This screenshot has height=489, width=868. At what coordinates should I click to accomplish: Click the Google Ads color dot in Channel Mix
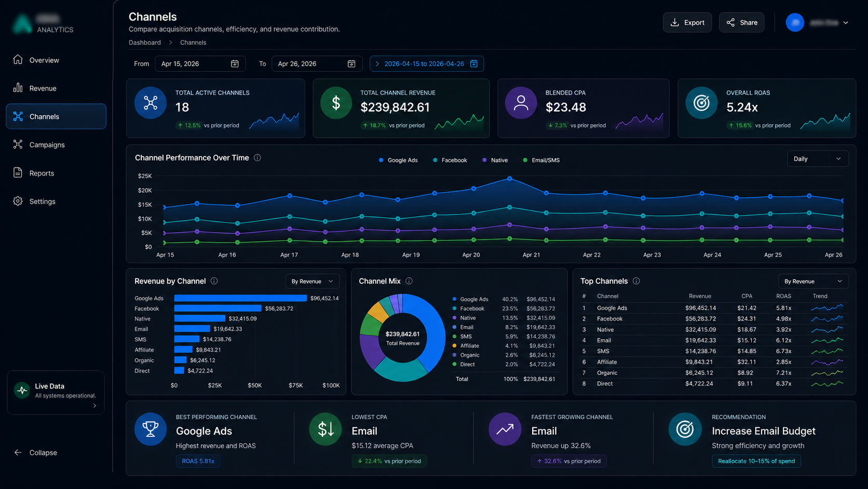click(x=455, y=299)
